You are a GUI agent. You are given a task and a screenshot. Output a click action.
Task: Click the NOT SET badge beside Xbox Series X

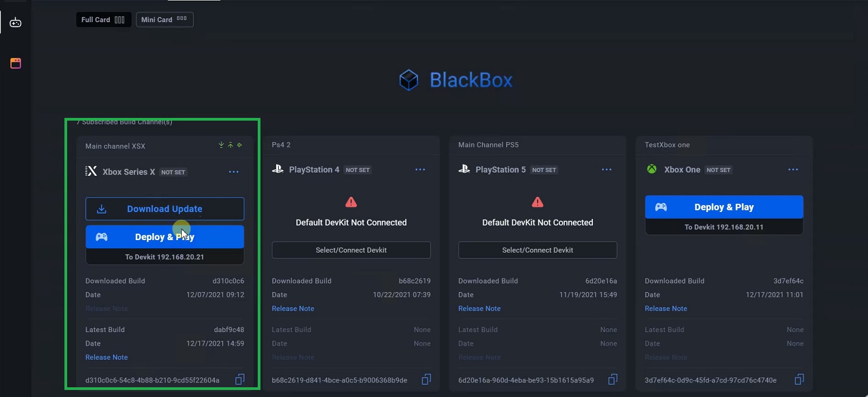[x=173, y=172]
